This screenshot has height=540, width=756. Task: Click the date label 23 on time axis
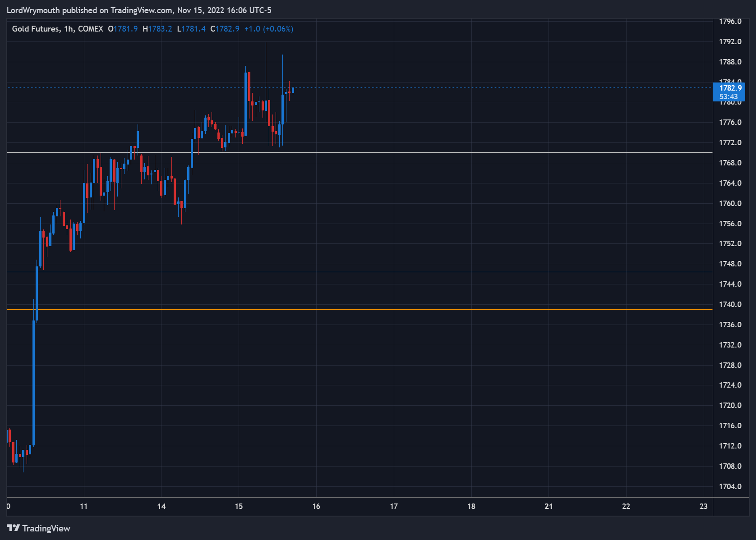click(704, 506)
